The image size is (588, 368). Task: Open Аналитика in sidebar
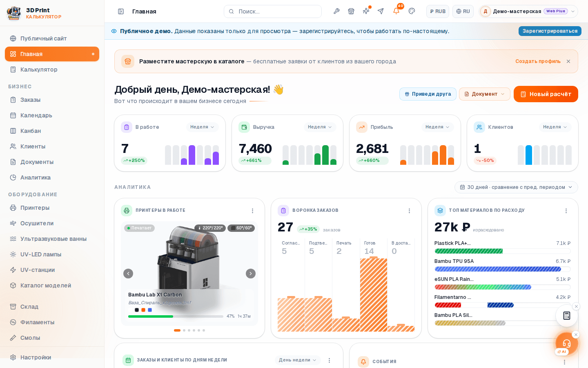point(52,177)
